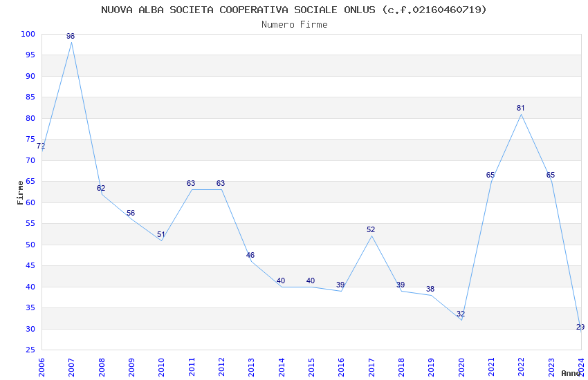Click the 60 value on the y-axis
The image size is (588, 380).
[30, 202]
